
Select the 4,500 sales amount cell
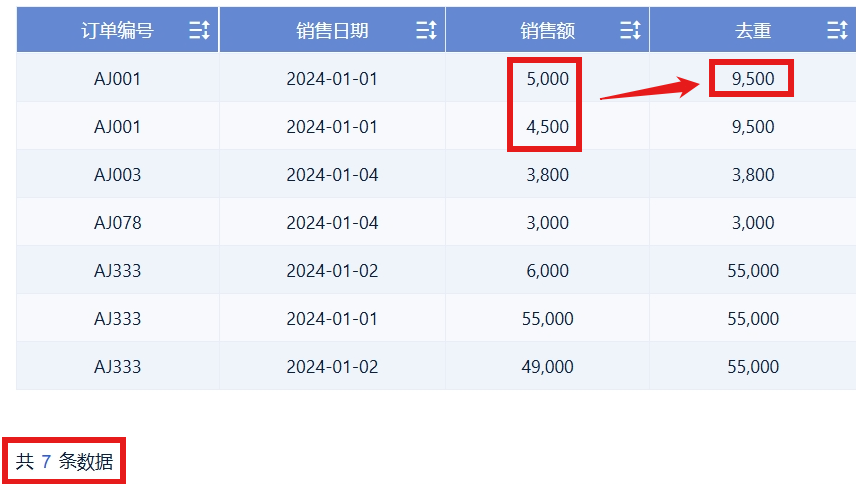click(548, 127)
